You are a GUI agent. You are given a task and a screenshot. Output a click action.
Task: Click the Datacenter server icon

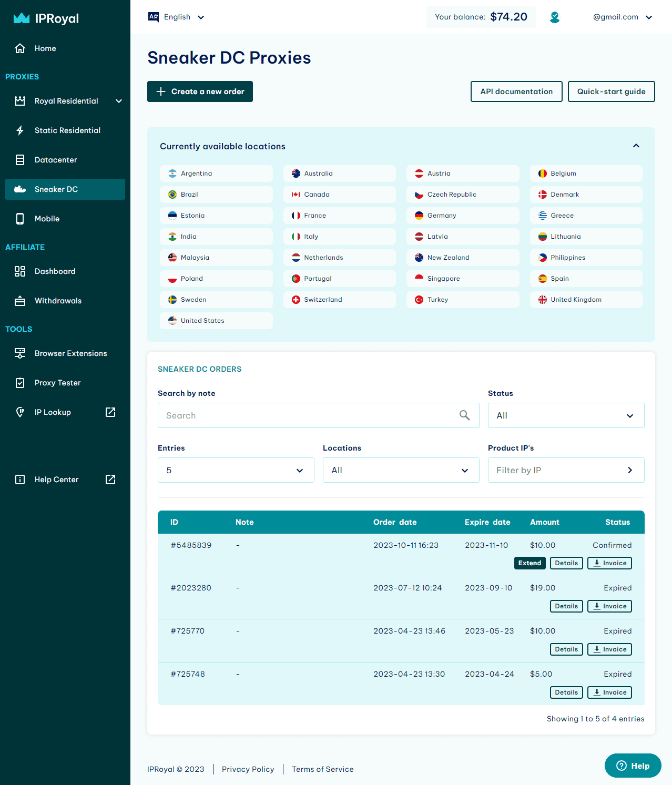(x=20, y=160)
